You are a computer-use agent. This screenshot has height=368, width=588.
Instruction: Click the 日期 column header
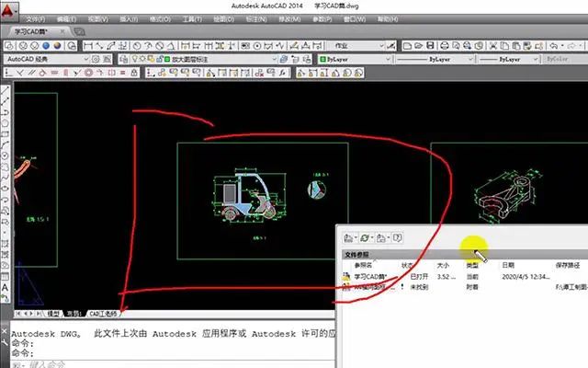pos(508,265)
